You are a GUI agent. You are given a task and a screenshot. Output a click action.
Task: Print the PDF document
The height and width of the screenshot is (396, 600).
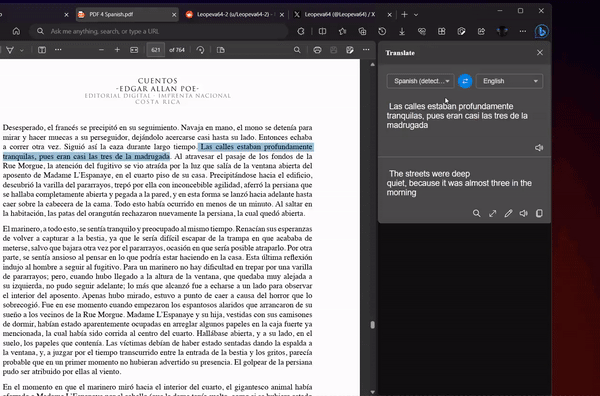click(317, 50)
